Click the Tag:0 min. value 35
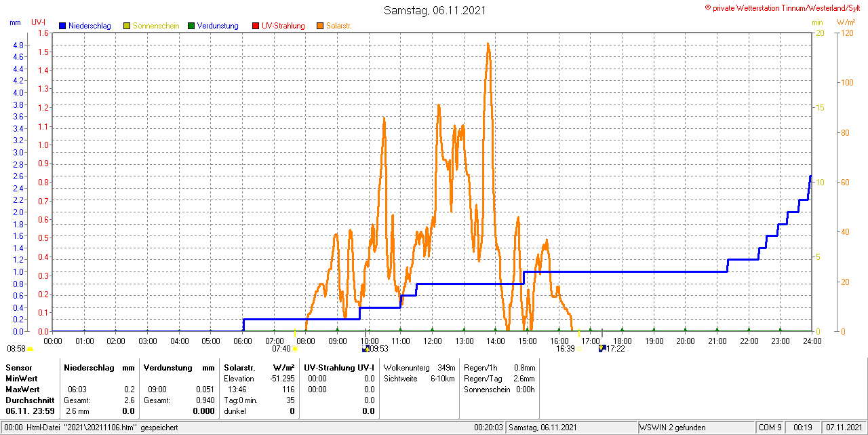 (x=290, y=400)
